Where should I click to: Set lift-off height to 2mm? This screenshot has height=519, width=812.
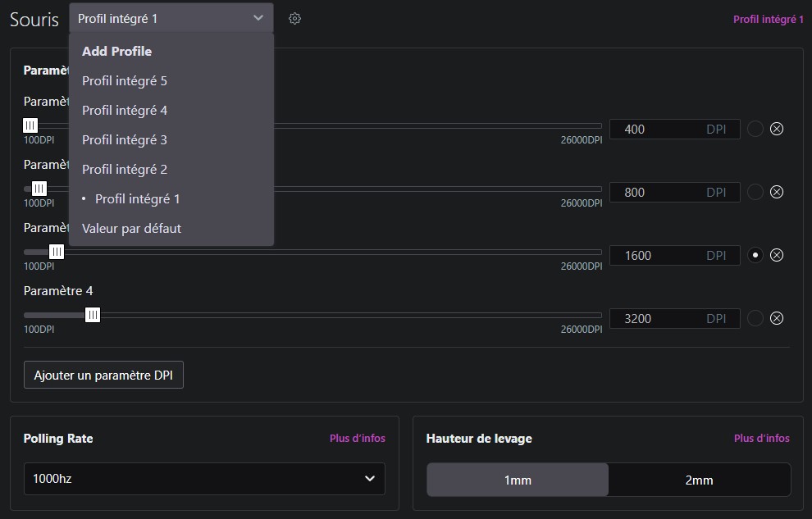pyautogui.click(x=699, y=480)
